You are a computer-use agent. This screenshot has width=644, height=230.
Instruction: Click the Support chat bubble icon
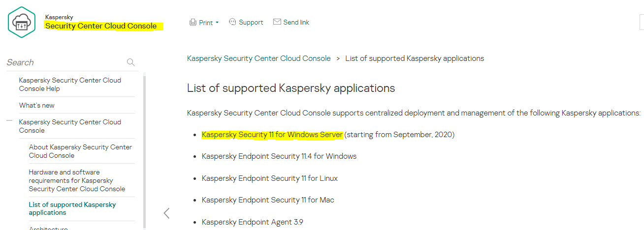click(x=232, y=22)
